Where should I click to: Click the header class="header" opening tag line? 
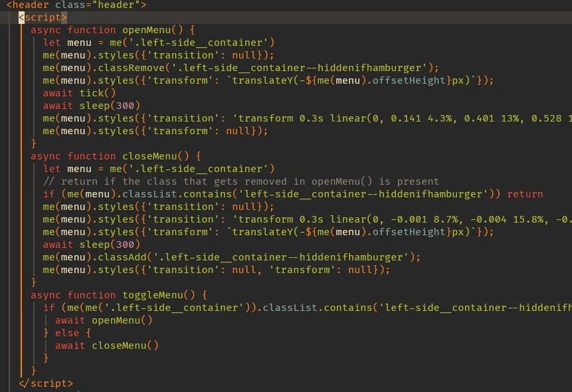coord(76,5)
